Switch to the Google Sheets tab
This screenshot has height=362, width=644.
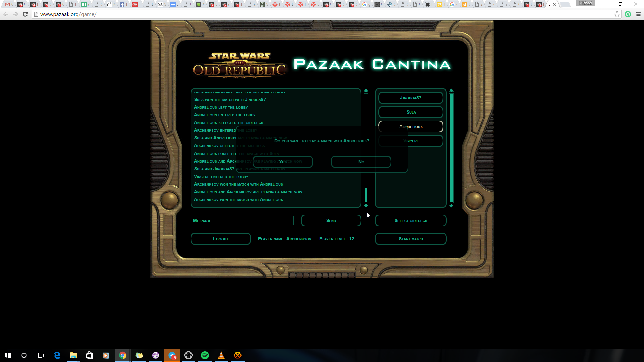pyautogui.click(x=85, y=4)
